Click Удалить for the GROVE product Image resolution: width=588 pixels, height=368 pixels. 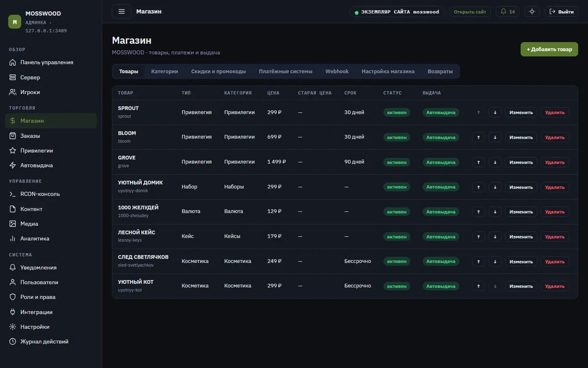555,162
